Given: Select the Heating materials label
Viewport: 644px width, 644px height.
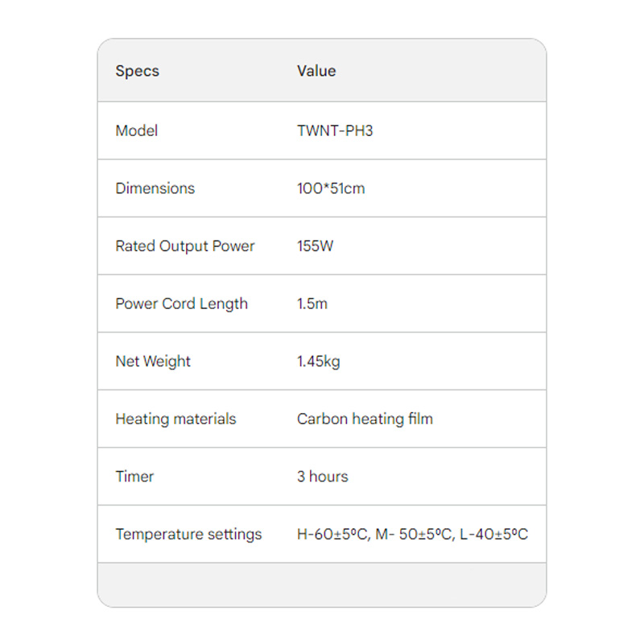Looking at the screenshot, I should (x=175, y=419).
